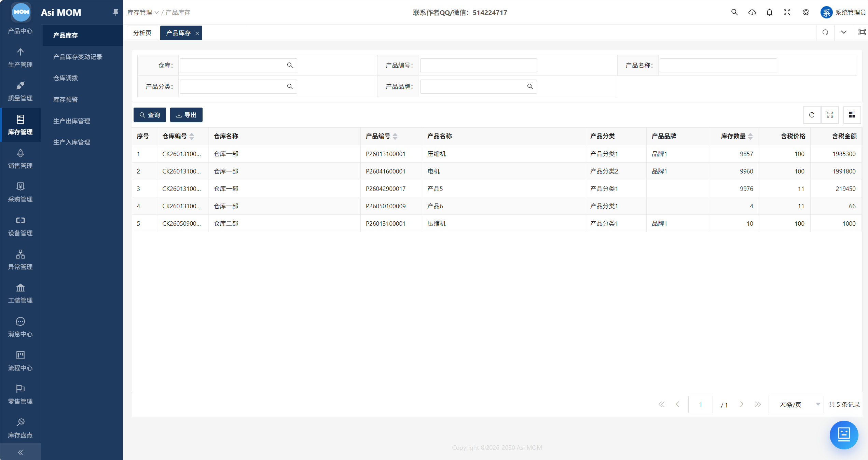868x460 pixels.
Task: Open 20条/页 page size dropdown
Action: click(x=796, y=405)
